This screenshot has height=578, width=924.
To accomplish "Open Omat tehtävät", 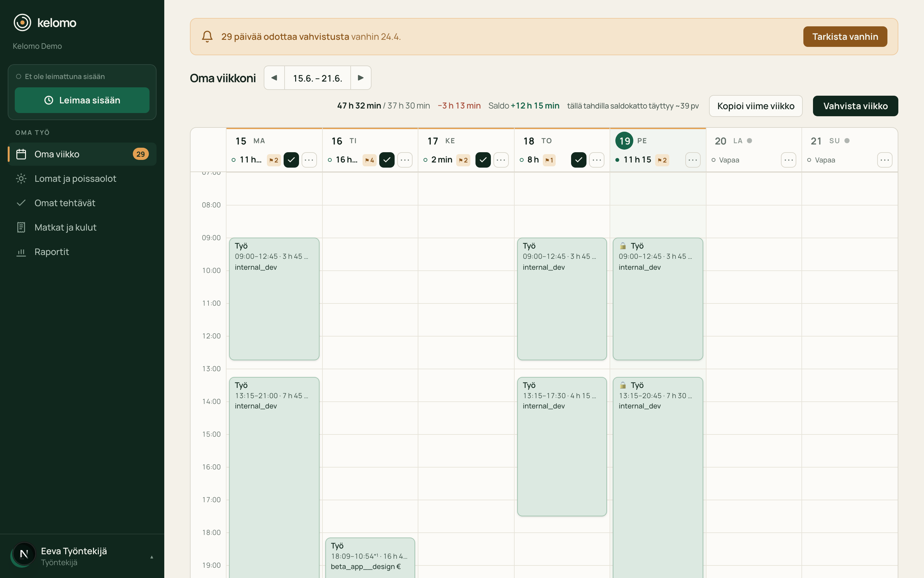I will coord(82,203).
